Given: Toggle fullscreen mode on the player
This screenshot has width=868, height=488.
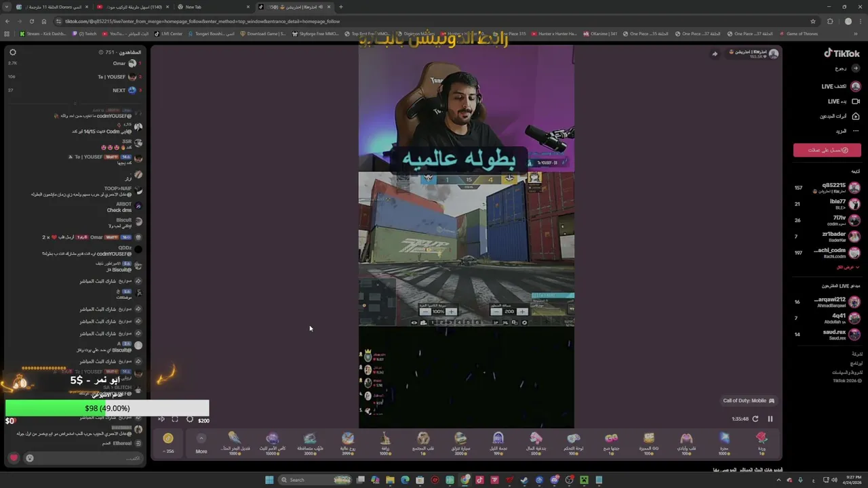Looking at the screenshot, I should point(175,420).
